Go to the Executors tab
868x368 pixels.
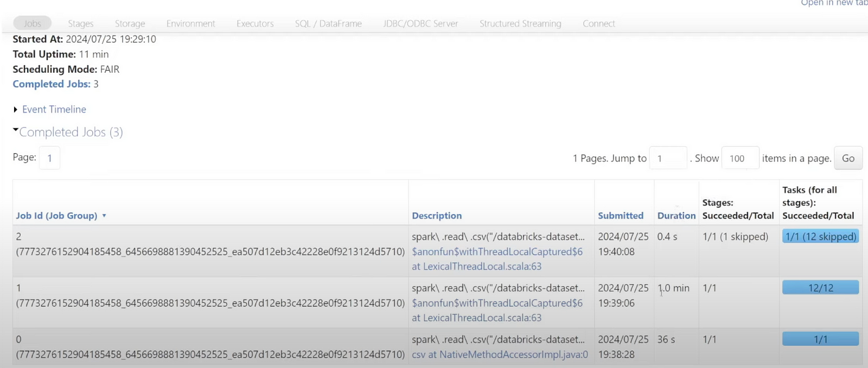point(255,24)
